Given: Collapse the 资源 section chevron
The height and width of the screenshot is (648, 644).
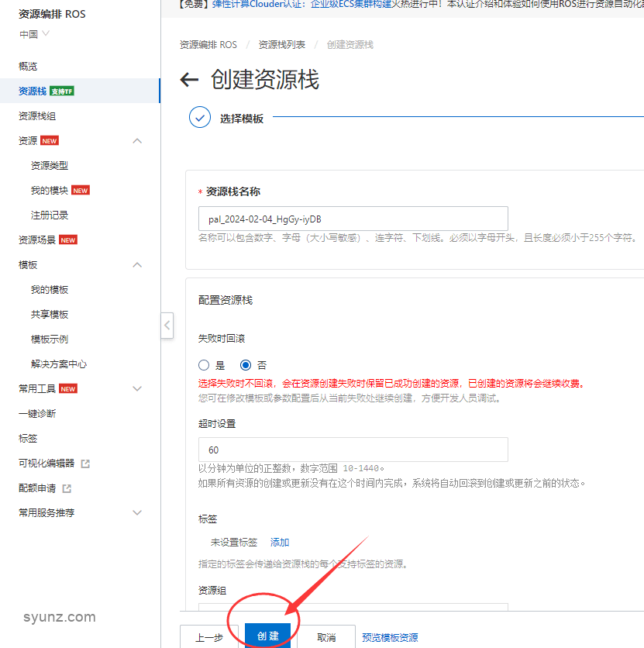Looking at the screenshot, I should (x=137, y=141).
